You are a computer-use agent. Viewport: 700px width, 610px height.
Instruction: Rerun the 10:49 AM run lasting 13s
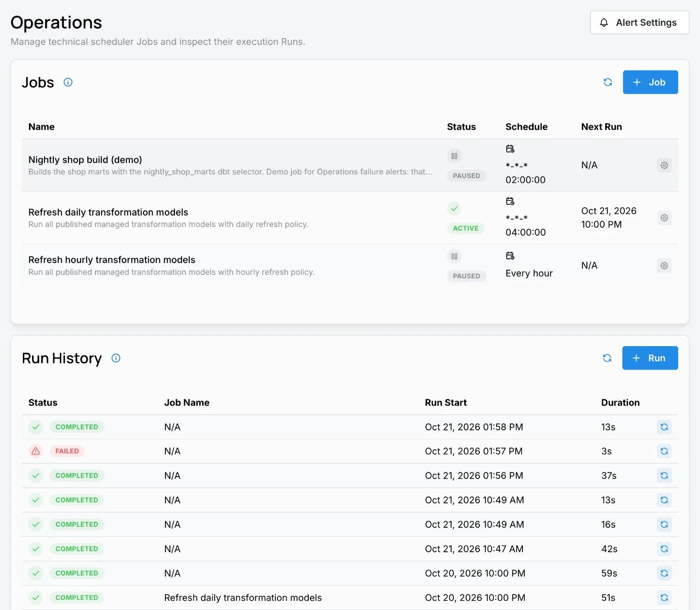[664, 500]
